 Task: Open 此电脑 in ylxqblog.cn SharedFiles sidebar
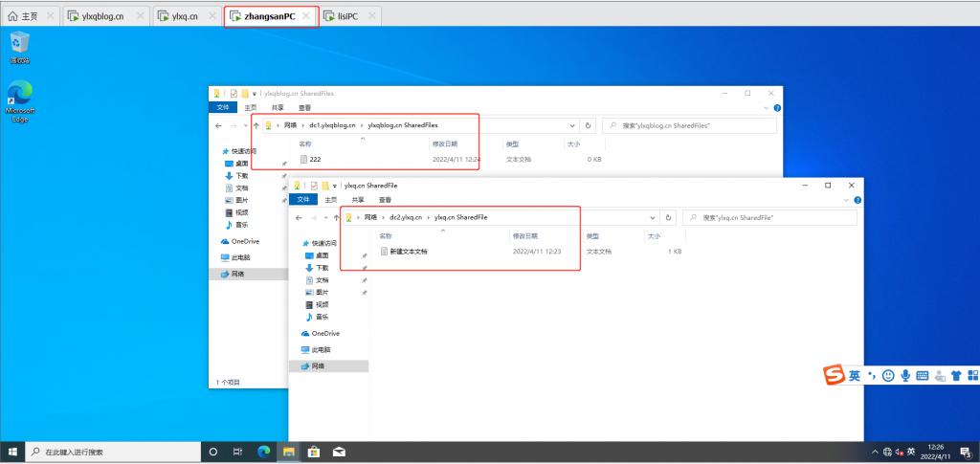(x=235, y=257)
